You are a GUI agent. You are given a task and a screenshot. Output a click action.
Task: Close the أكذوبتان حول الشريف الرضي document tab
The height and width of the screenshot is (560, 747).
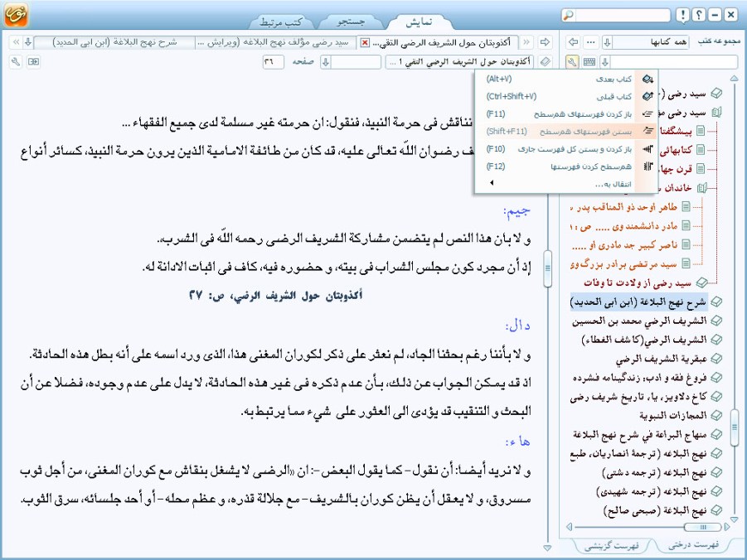click(x=365, y=43)
